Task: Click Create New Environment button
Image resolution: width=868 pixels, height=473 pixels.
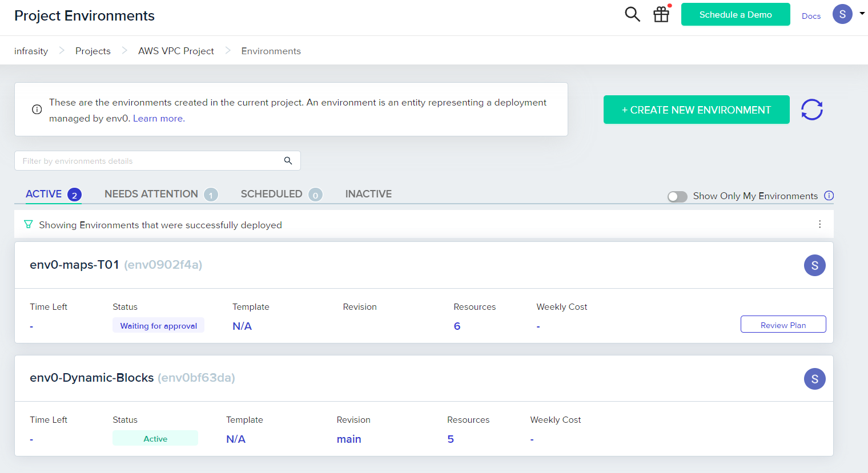Action: click(x=696, y=110)
